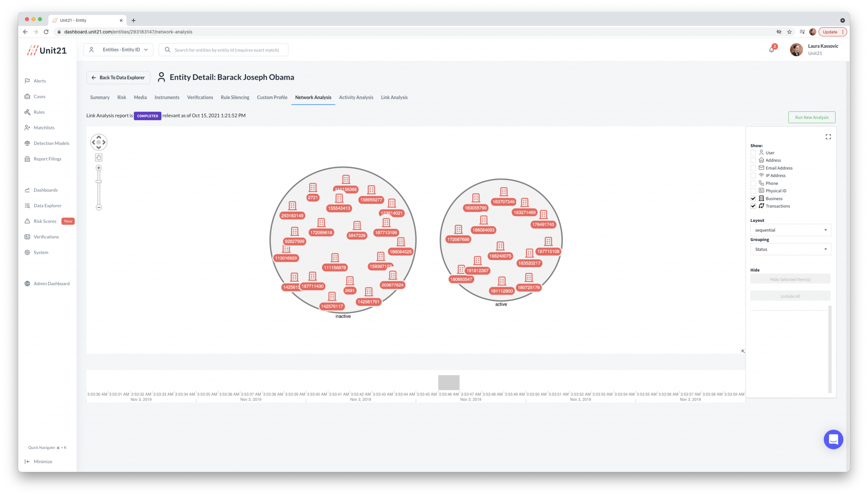Click the zoom out minus icon
The image size is (868, 496).
(x=99, y=207)
